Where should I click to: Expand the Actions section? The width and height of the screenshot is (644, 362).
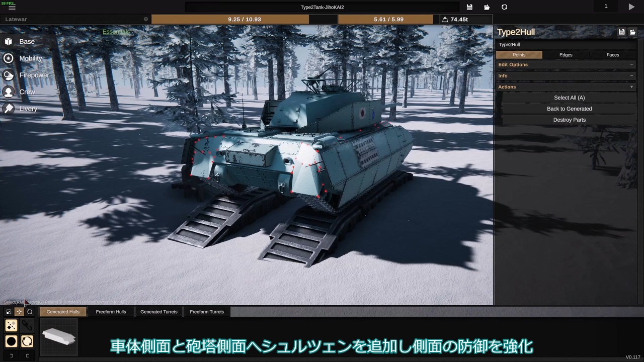[x=631, y=86]
